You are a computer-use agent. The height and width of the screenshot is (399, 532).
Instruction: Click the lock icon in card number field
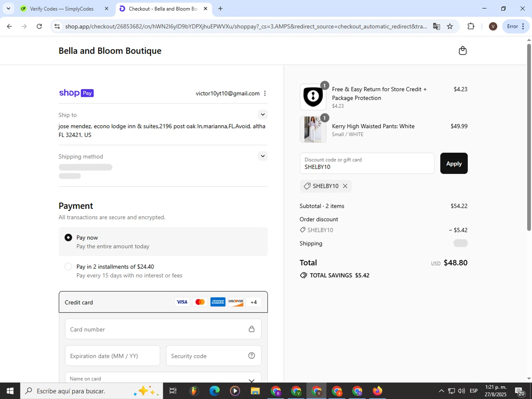(x=251, y=329)
